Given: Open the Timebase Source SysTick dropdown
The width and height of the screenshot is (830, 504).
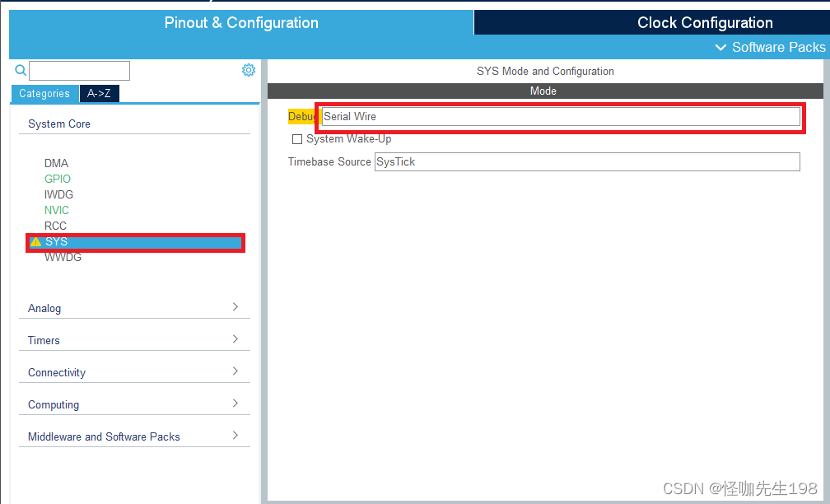Looking at the screenshot, I should (x=587, y=162).
